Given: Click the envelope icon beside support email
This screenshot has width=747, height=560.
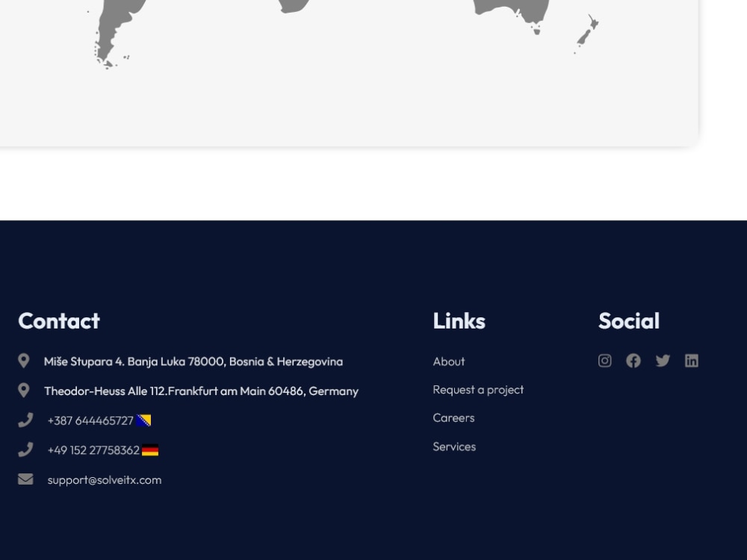Looking at the screenshot, I should [x=25, y=479].
